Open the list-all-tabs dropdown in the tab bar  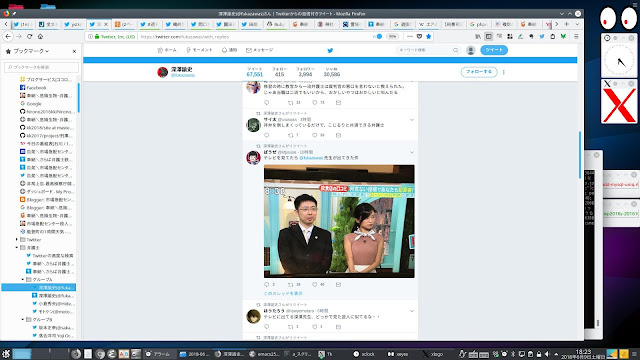[x=577, y=24]
